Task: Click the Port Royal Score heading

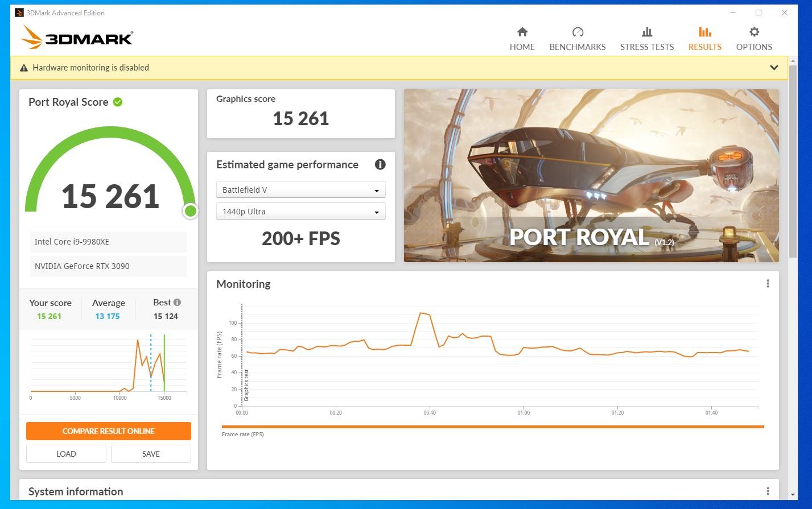Action: (68, 102)
